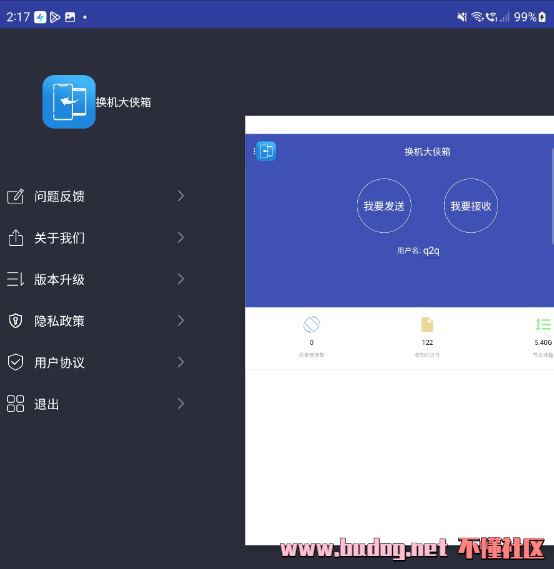Tap the 换机大侠箱 app logo in drawer

(69, 102)
